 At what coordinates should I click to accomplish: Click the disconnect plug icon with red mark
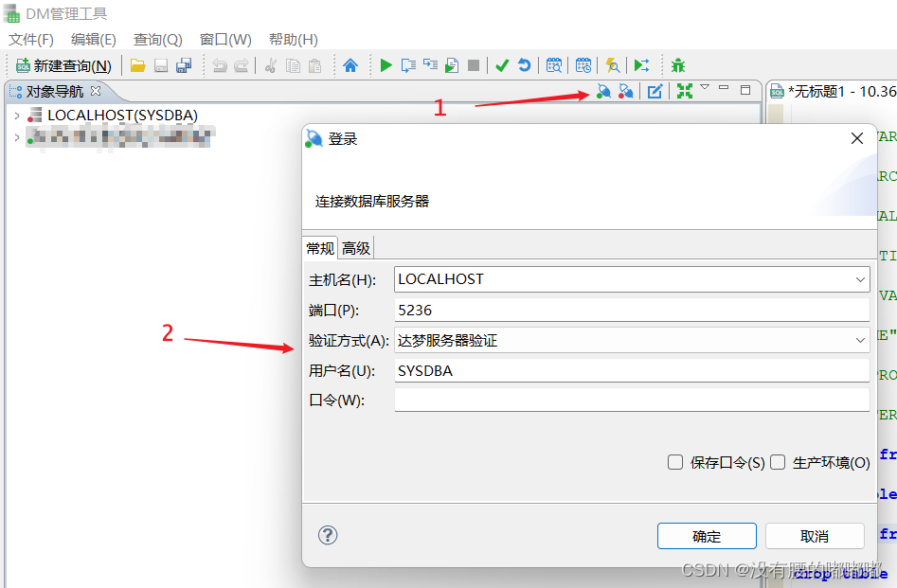pos(626,91)
